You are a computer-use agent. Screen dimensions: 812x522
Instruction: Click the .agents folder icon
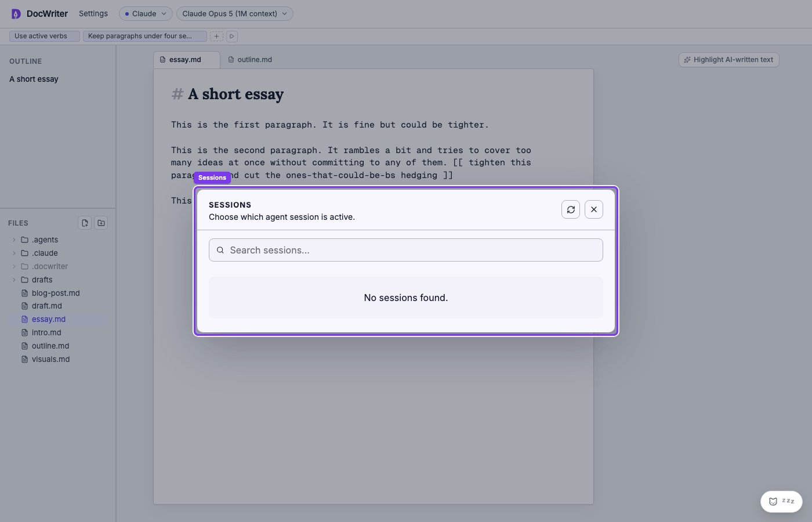click(x=24, y=240)
